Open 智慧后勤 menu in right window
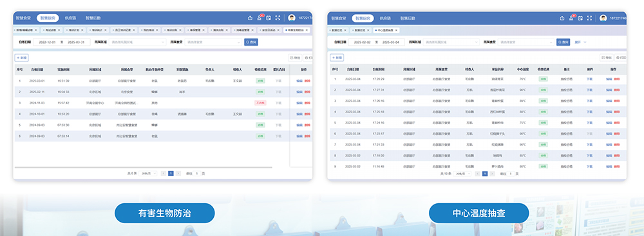The image size is (644, 236). [x=408, y=19]
